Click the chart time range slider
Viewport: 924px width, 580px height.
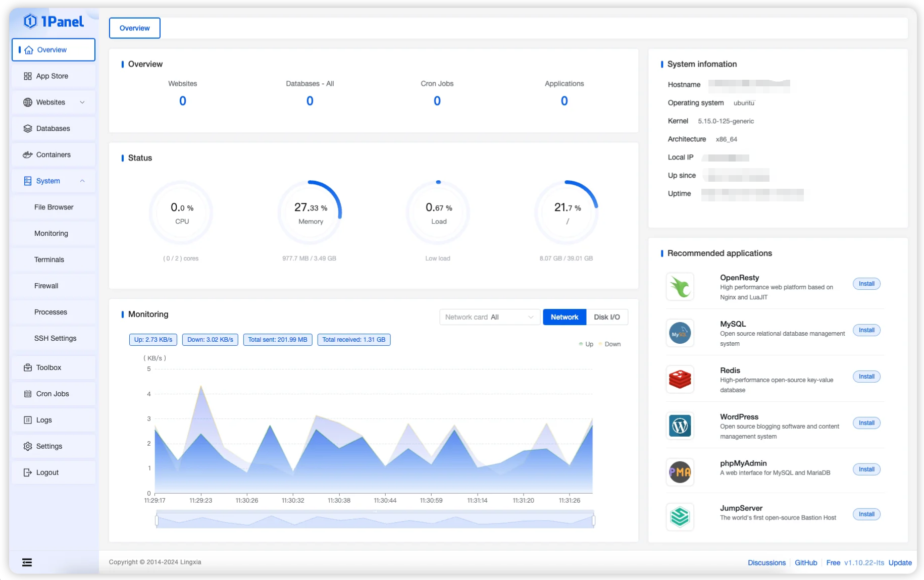tap(375, 520)
